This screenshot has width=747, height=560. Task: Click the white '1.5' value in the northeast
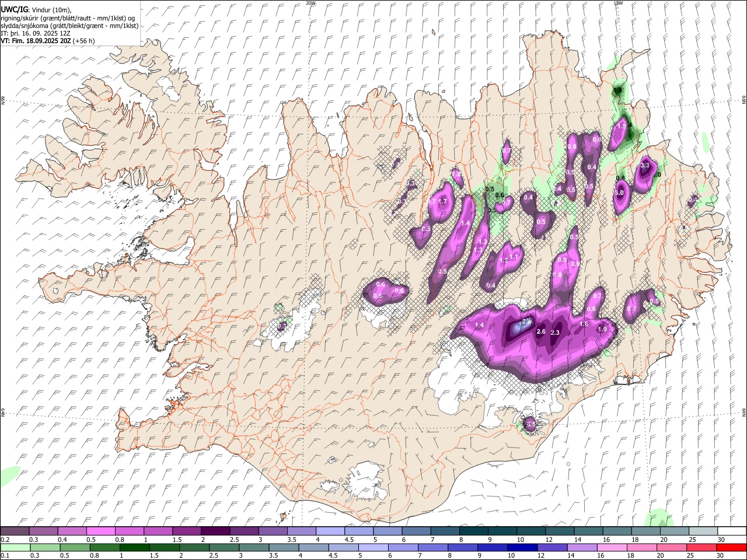[622, 126]
